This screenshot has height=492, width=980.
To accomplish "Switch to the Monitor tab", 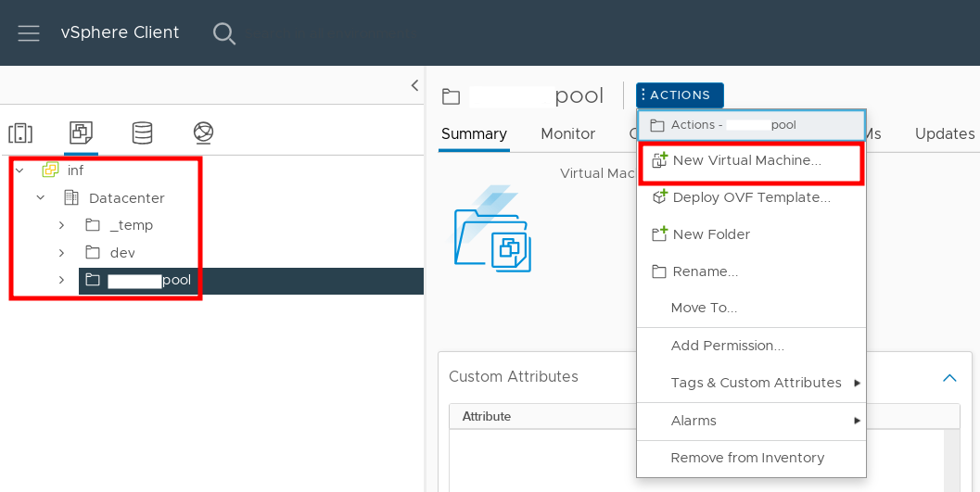I will [567, 133].
